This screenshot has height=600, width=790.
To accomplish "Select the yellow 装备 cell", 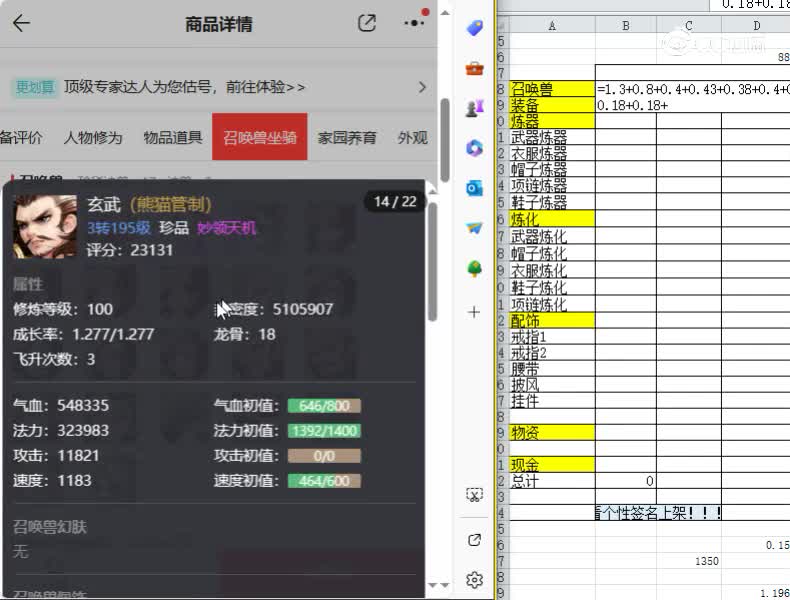I will point(552,105).
